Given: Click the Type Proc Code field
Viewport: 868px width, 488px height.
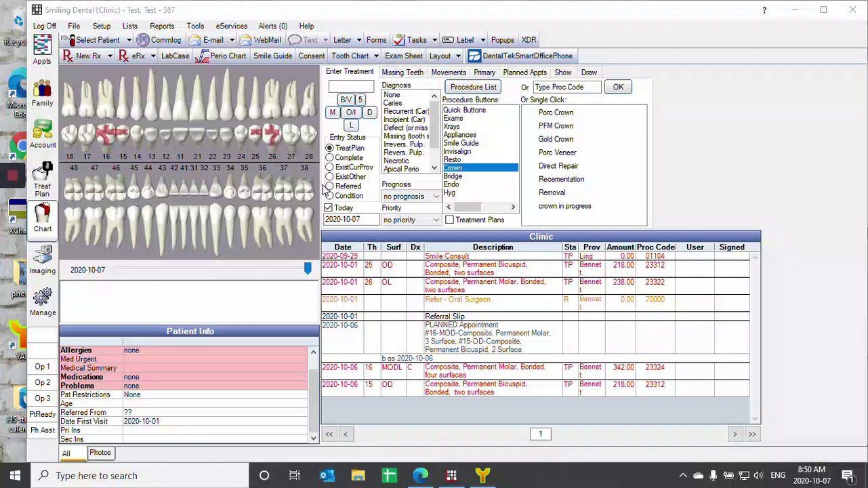Looking at the screenshot, I should coord(566,87).
